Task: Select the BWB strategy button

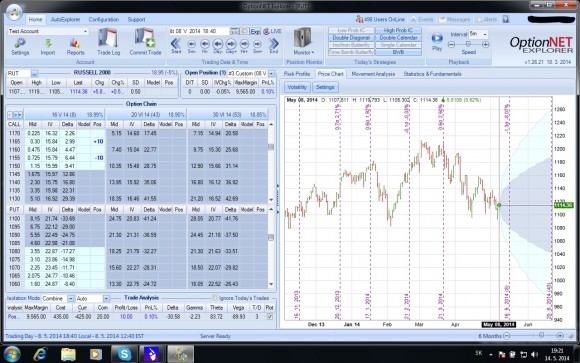Action: (x=398, y=52)
